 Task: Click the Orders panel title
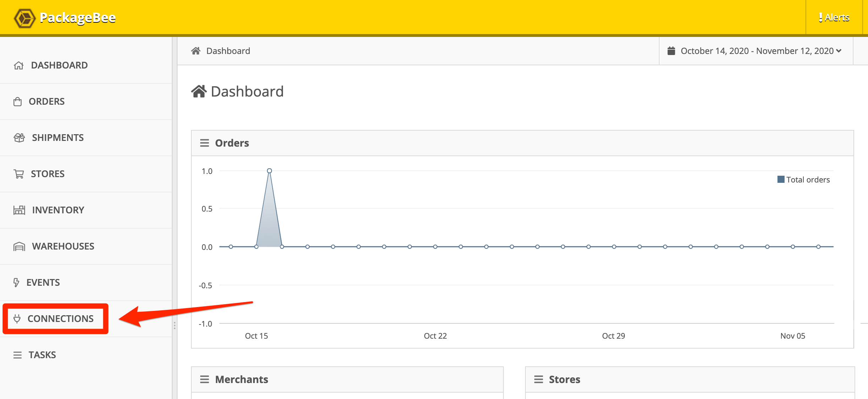[232, 143]
